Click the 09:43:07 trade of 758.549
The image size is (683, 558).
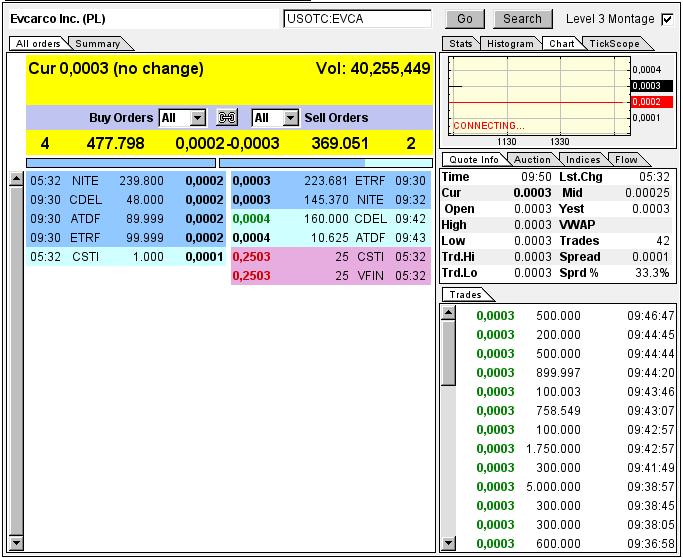(x=566, y=410)
